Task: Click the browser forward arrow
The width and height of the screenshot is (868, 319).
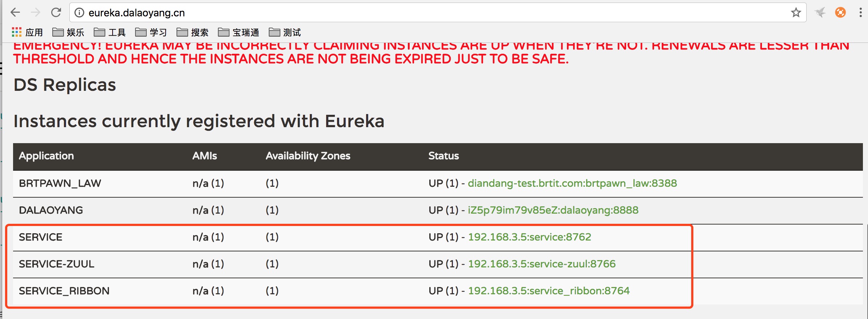Action: click(x=36, y=13)
